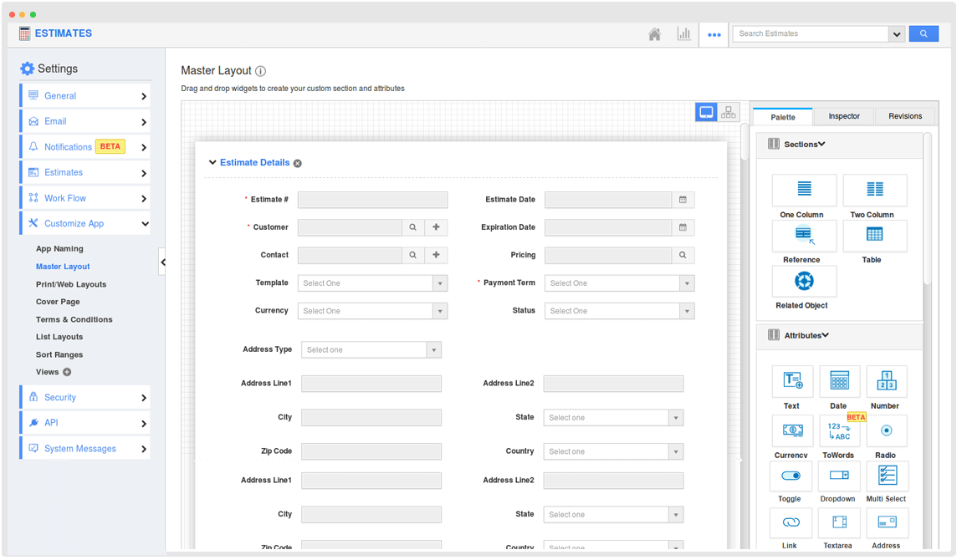Switch to hierarchy layout view icon
The height and width of the screenshot is (560, 962).
click(x=729, y=112)
